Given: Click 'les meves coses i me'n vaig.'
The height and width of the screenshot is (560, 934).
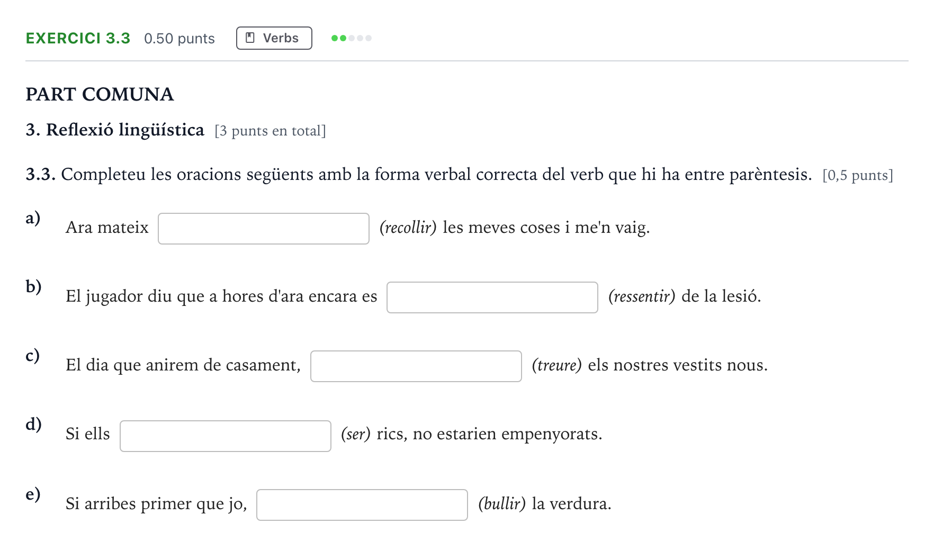Looking at the screenshot, I should [546, 228].
